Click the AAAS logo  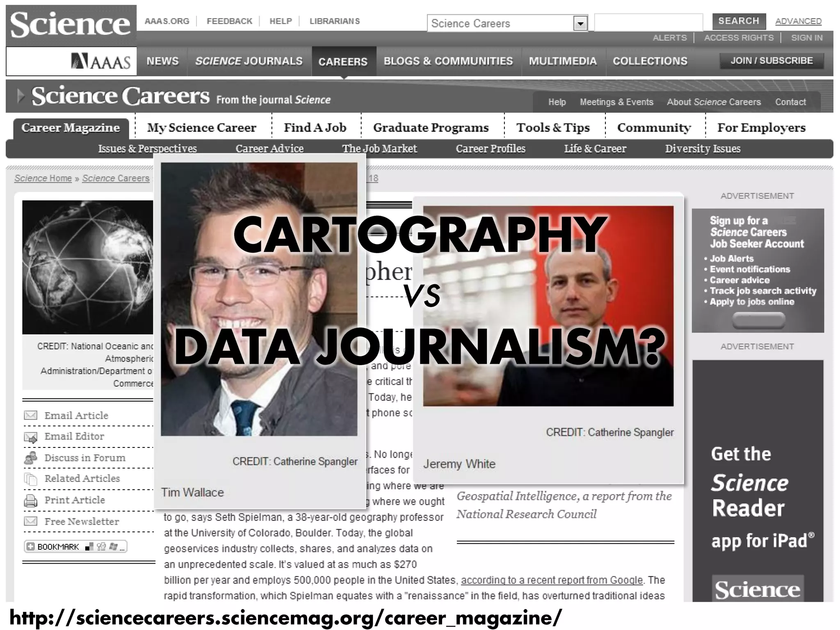coord(100,61)
